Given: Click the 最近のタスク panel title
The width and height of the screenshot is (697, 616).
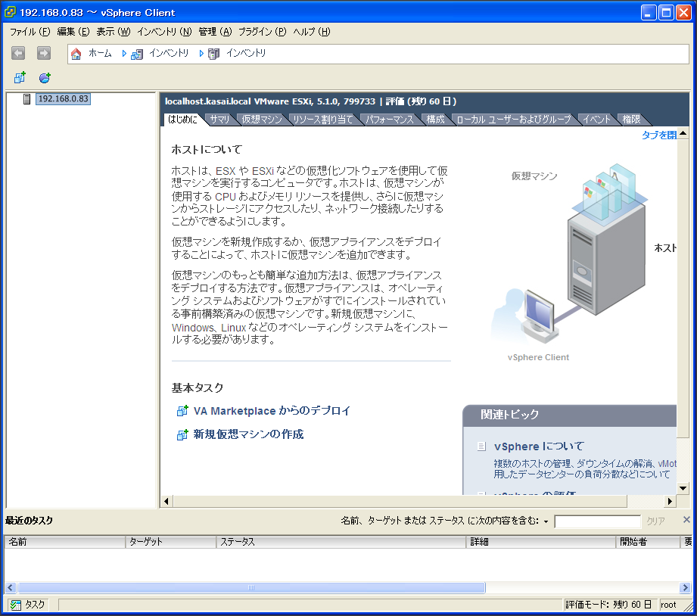Looking at the screenshot, I should (x=29, y=521).
